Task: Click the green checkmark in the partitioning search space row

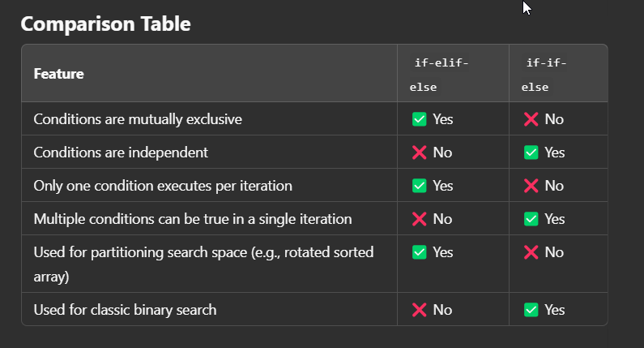Action: [x=420, y=252]
